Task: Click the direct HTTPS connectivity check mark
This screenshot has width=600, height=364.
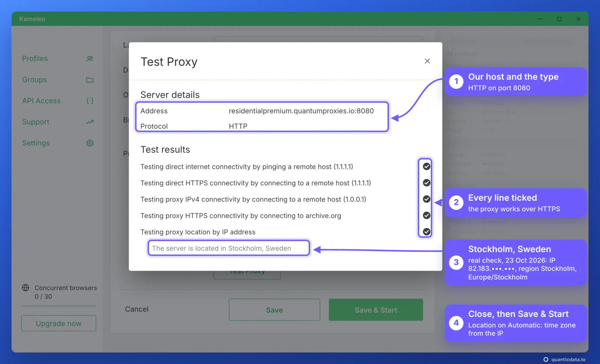Action: pyautogui.click(x=426, y=183)
